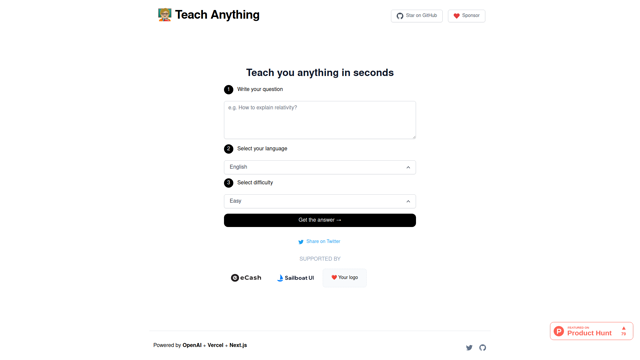The width and height of the screenshot is (640, 360).
Task: Click the Twitter icon in the footer
Action: pyautogui.click(x=469, y=348)
